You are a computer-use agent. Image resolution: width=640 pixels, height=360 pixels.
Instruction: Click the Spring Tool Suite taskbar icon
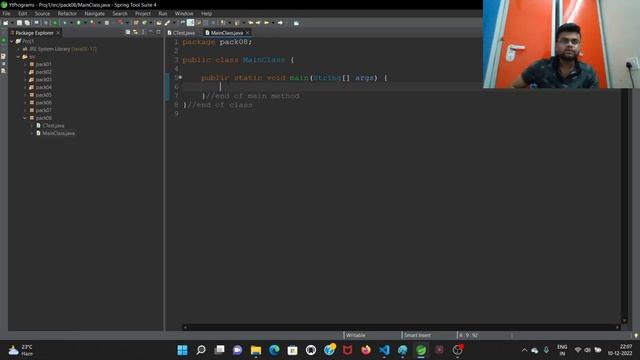(x=421, y=350)
